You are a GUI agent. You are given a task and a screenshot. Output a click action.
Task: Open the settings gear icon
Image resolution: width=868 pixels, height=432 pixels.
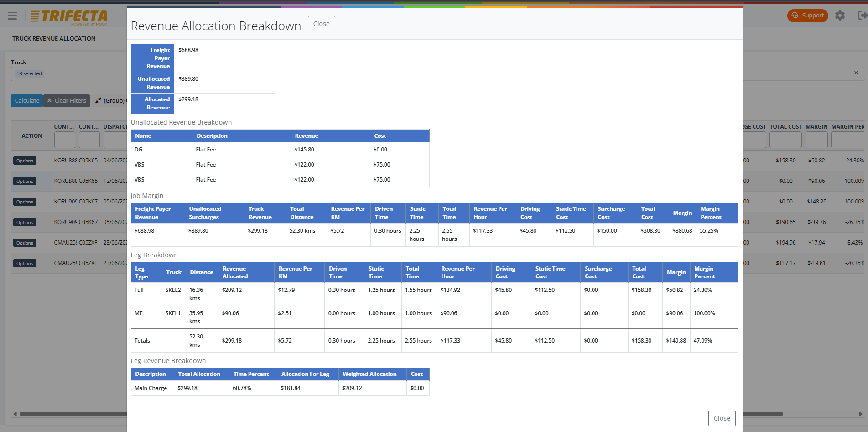(x=840, y=16)
